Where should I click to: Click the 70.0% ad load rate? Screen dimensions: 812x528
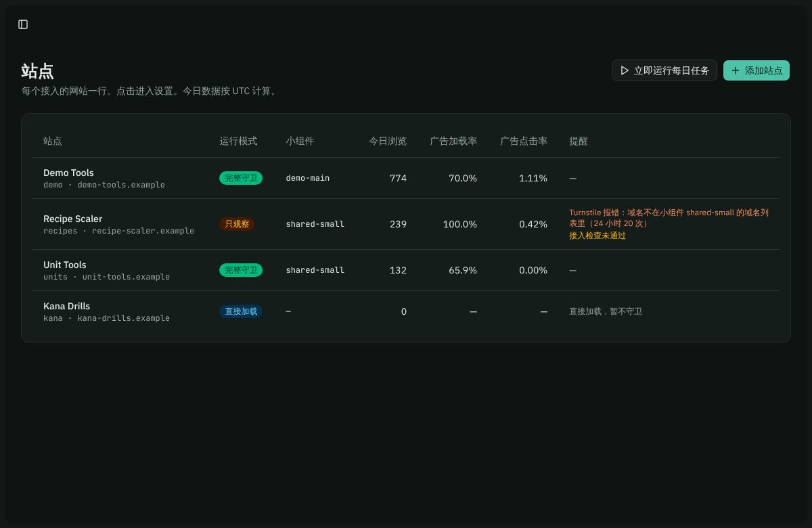(x=463, y=178)
